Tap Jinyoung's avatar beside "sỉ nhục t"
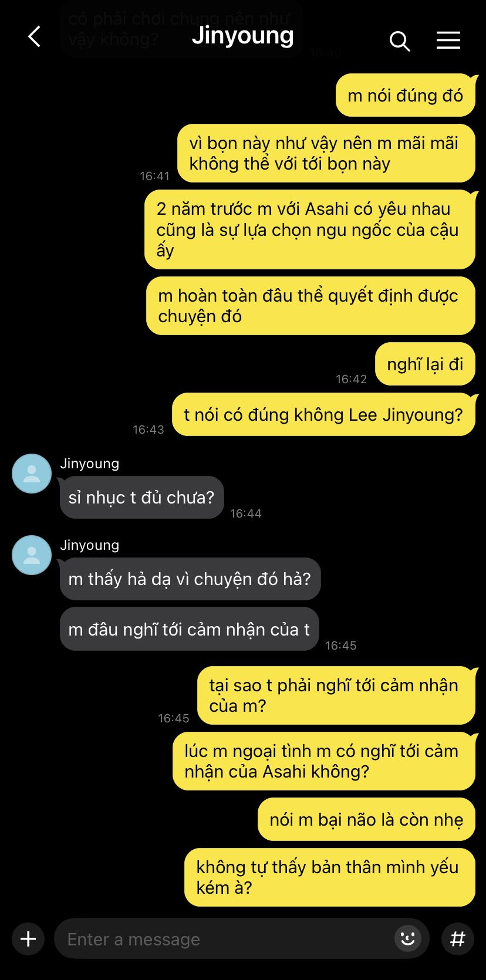This screenshot has height=980, width=486. tap(32, 474)
